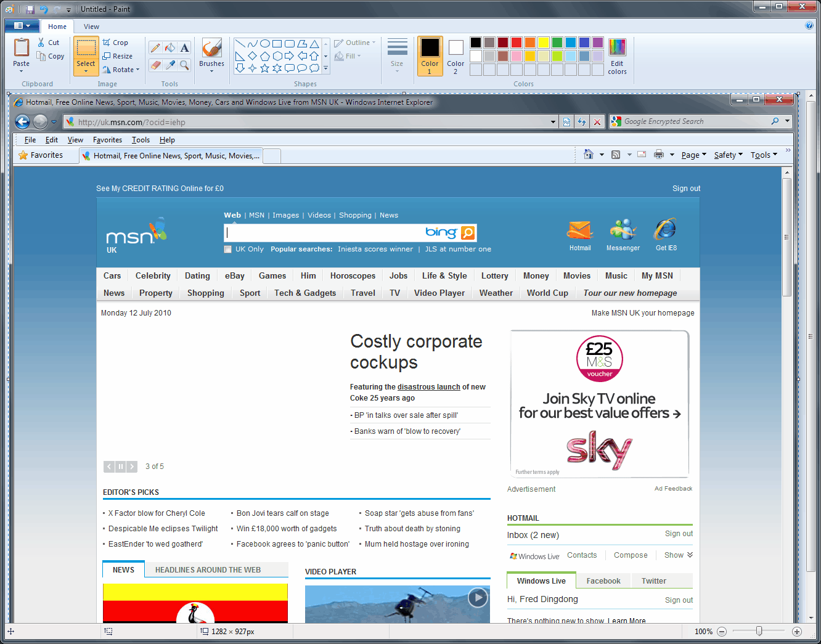Click the Crop tool
821x644 pixels.
pyautogui.click(x=115, y=43)
